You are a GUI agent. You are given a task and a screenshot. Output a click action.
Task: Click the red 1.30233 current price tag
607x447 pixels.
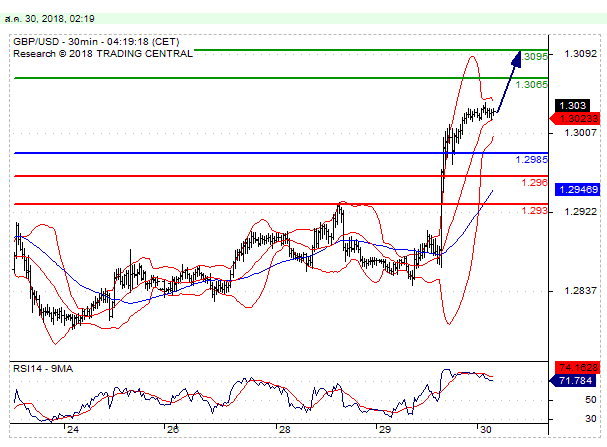(x=575, y=119)
